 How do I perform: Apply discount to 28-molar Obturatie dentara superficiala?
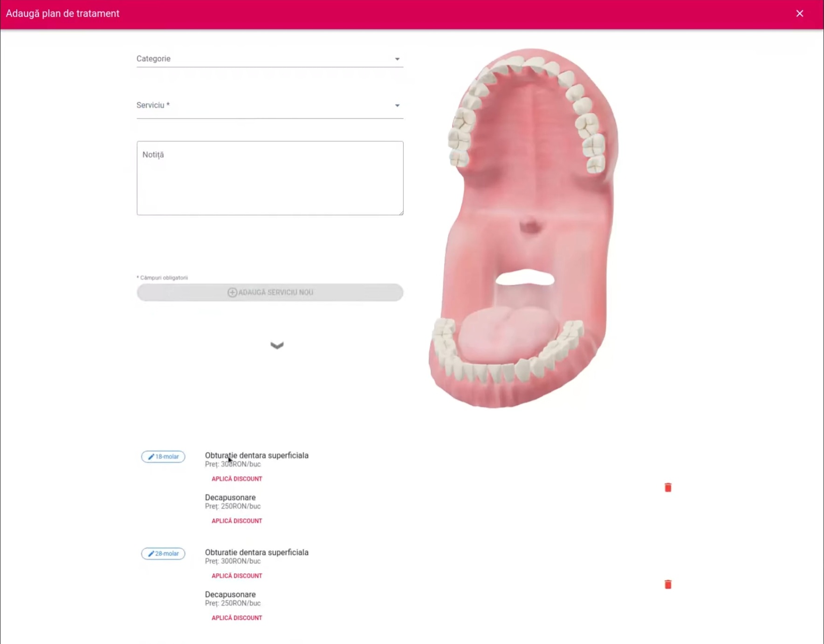pos(237,575)
